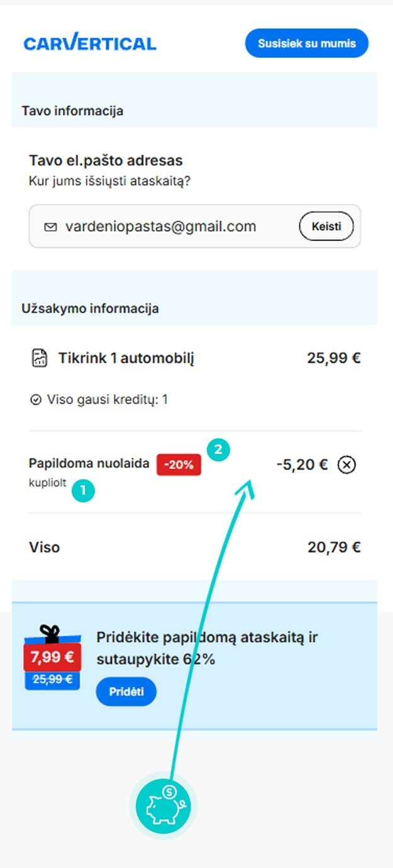Click the checkmark icon before Viso gausi kreditų
The height and width of the screenshot is (868, 393).
click(x=35, y=400)
